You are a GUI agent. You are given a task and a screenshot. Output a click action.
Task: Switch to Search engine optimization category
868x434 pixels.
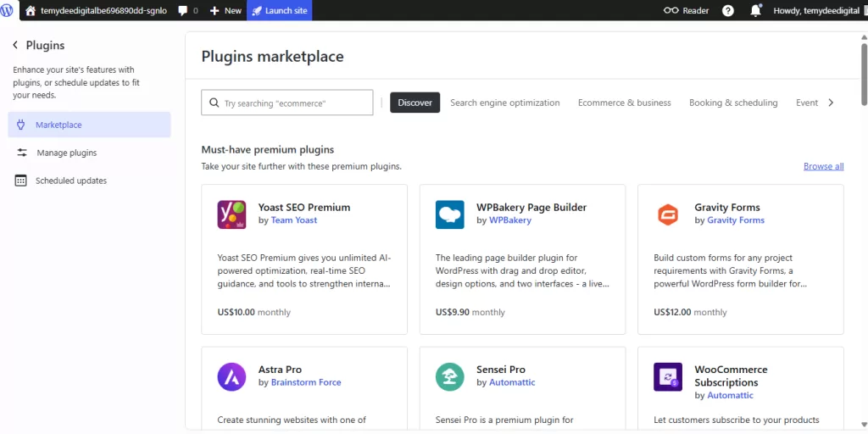point(505,103)
